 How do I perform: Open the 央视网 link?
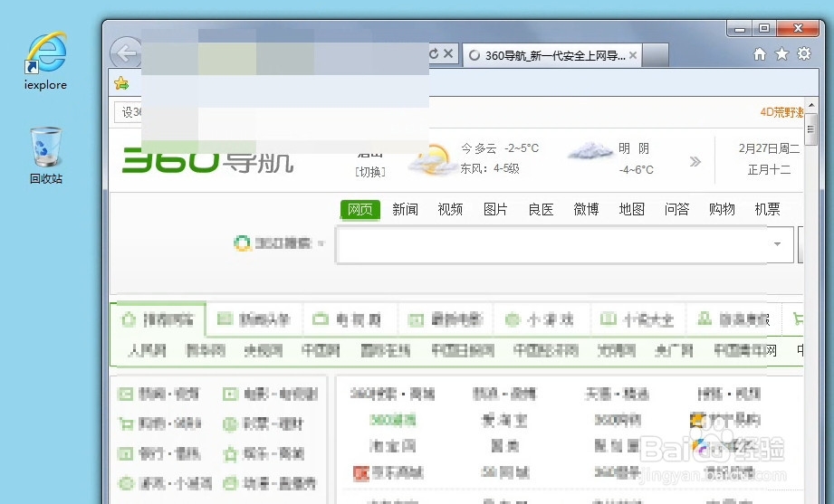(263, 350)
